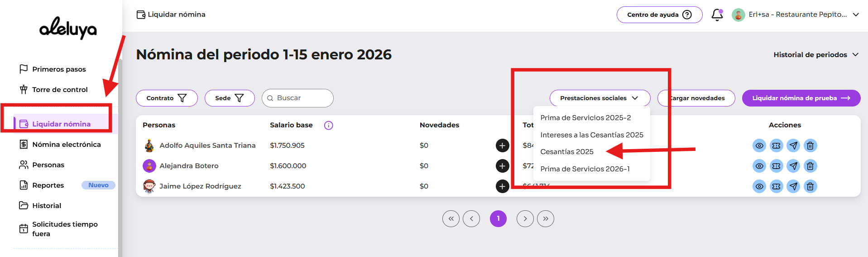Open the Centro de ayuda button
This screenshot has height=257, width=868.
coord(659,15)
